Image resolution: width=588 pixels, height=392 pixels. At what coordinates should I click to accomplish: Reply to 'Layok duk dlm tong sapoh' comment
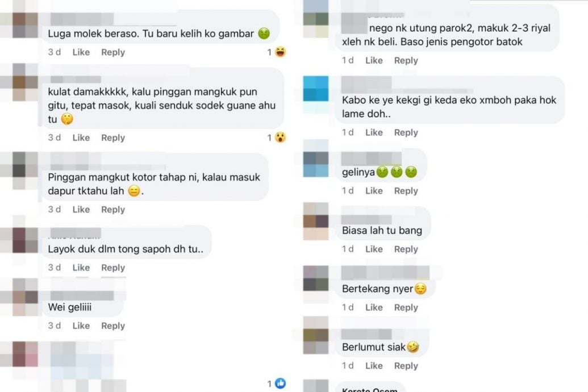[x=113, y=268]
